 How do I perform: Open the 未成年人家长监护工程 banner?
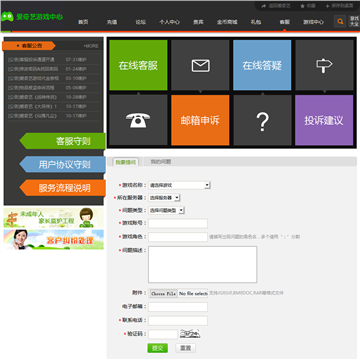click(54, 217)
